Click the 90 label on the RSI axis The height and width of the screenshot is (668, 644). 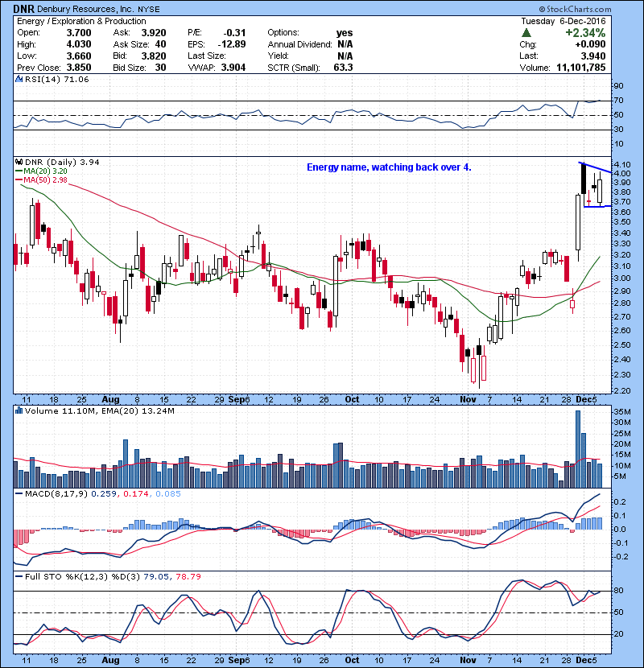click(x=618, y=86)
